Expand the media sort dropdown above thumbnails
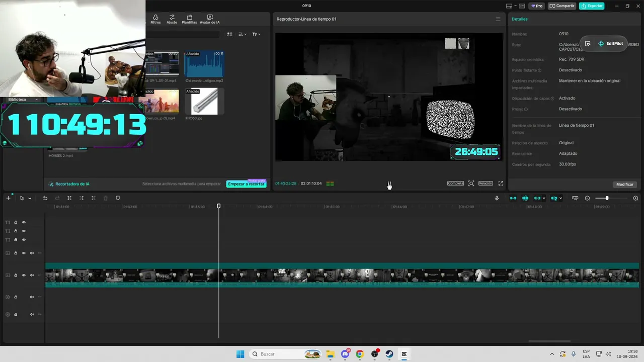The height and width of the screenshot is (362, 644). (243, 34)
